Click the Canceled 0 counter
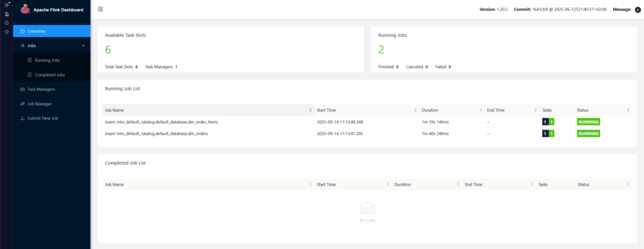The image size is (644, 249). point(417,67)
